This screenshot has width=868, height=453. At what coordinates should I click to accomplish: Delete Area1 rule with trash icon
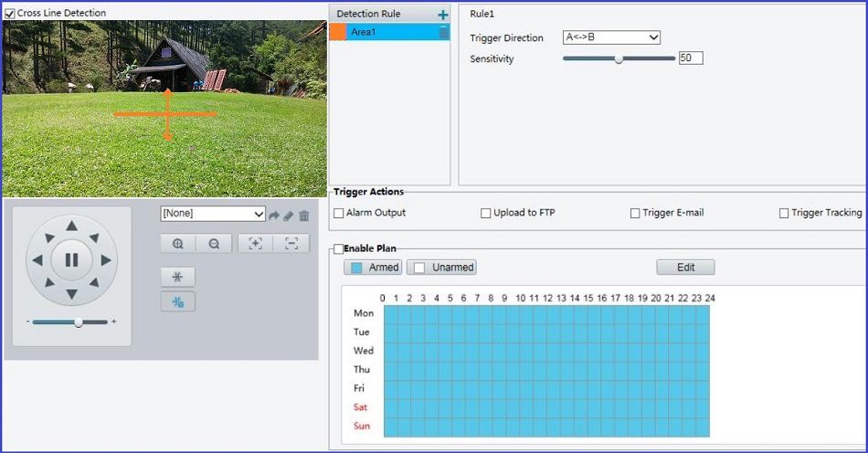[x=443, y=32]
